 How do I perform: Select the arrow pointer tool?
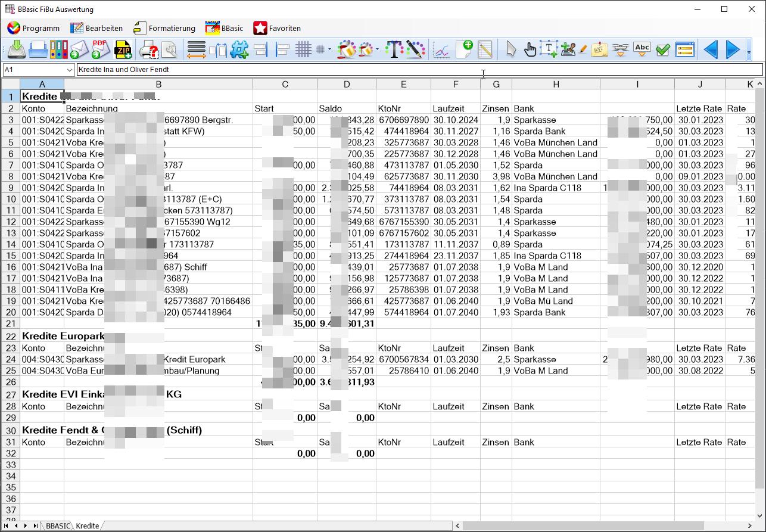click(x=510, y=50)
